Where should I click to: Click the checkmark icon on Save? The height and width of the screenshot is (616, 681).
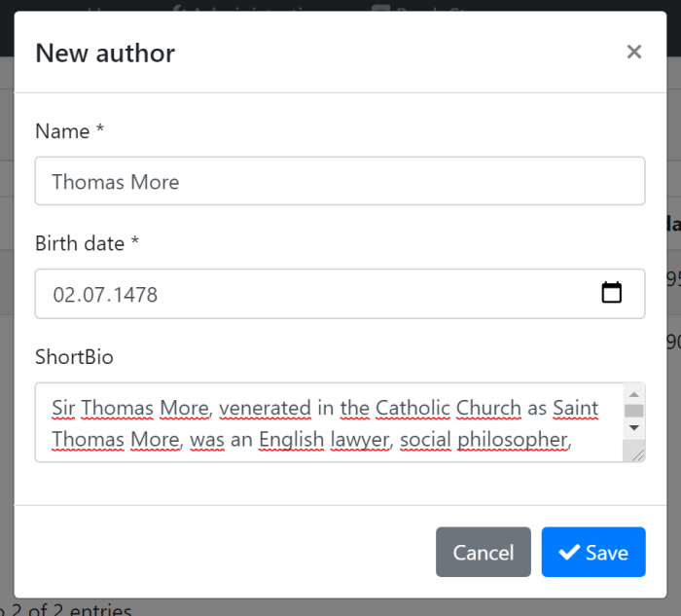569,553
